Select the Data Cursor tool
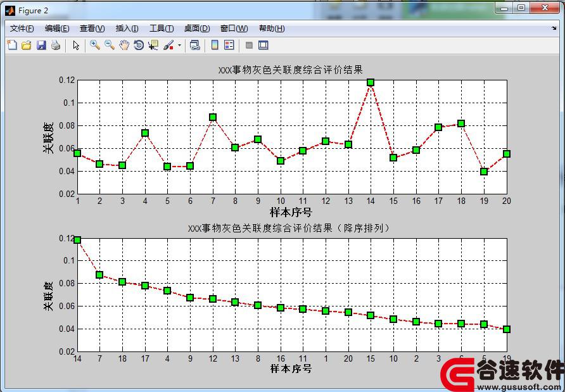 (153, 45)
